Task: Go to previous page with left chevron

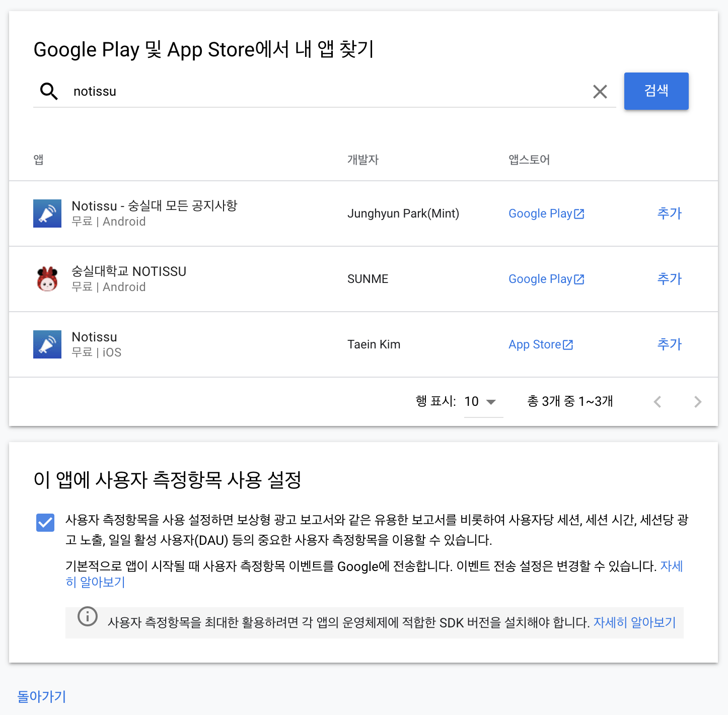Action: click(x=657, y=402)
